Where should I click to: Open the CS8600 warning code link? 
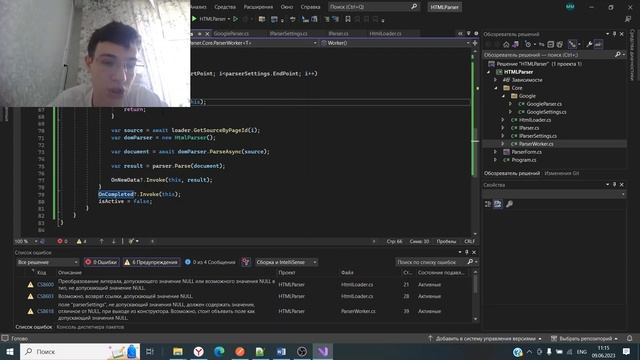(x=45, y=284)
